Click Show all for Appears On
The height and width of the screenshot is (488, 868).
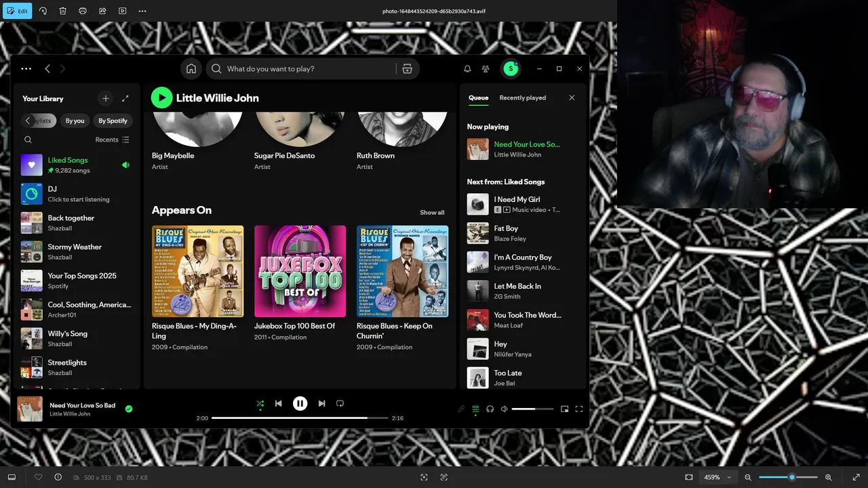click(432, 212)
